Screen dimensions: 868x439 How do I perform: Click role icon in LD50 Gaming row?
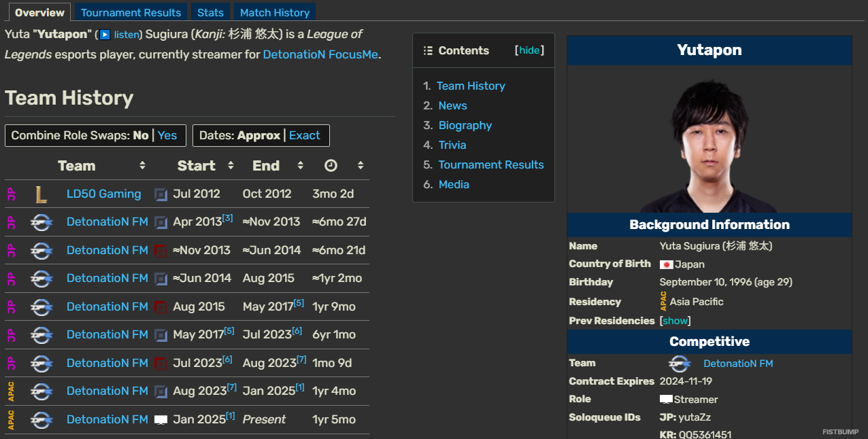click(x=161, y=194)
